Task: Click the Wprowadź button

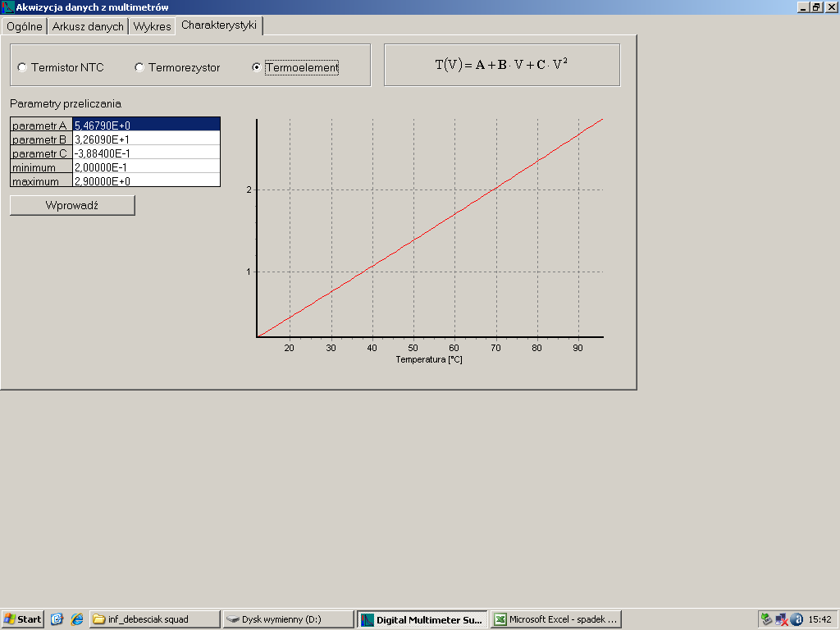Action: 72,205
